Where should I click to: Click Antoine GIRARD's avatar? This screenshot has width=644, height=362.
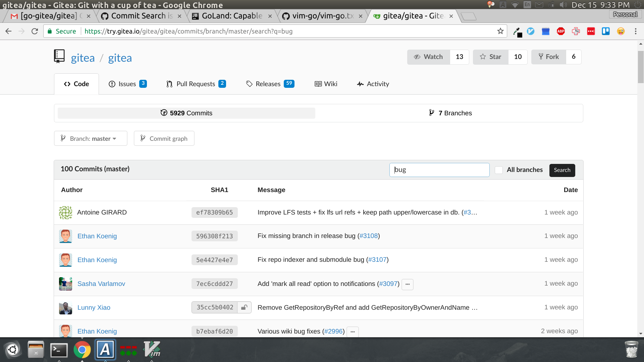coord(66,213)
